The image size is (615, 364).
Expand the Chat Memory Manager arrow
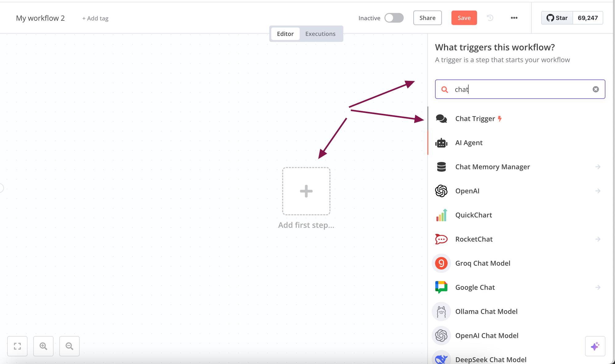pos(598,167)
